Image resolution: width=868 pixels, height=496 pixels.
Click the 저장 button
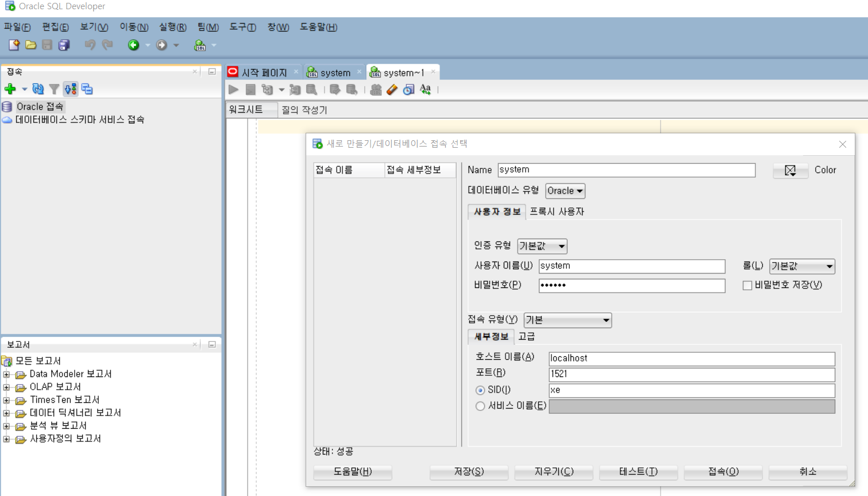[469, 472]
